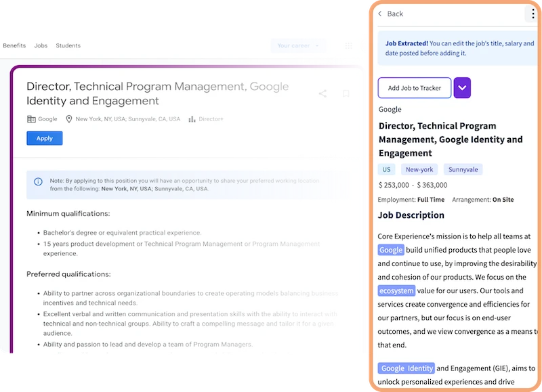Click "Bachelor's degree or equivalent practical experience" bullet
542x392 pixels.
[x=122, y=233]
